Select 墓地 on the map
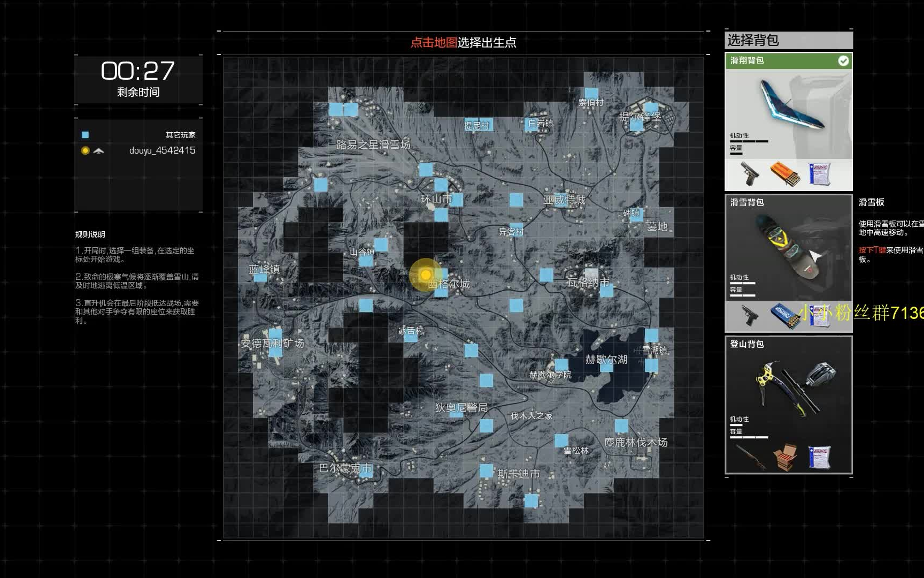The image size is (924, 578). click(x=657, y=226)
